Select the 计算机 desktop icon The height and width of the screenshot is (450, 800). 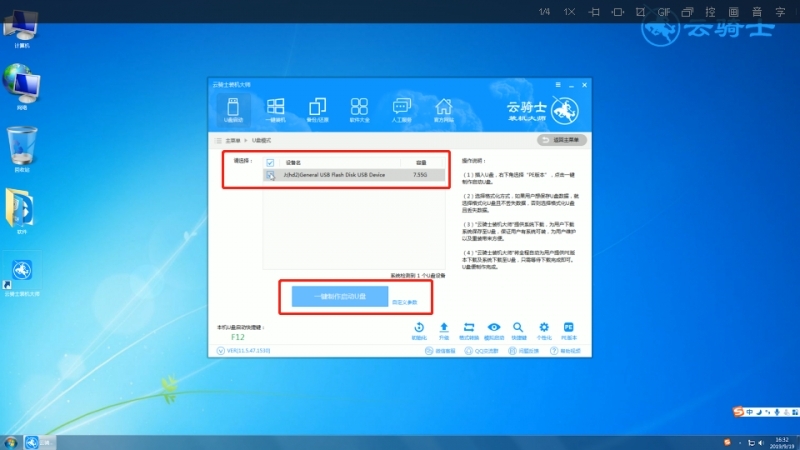pos(21,29)
